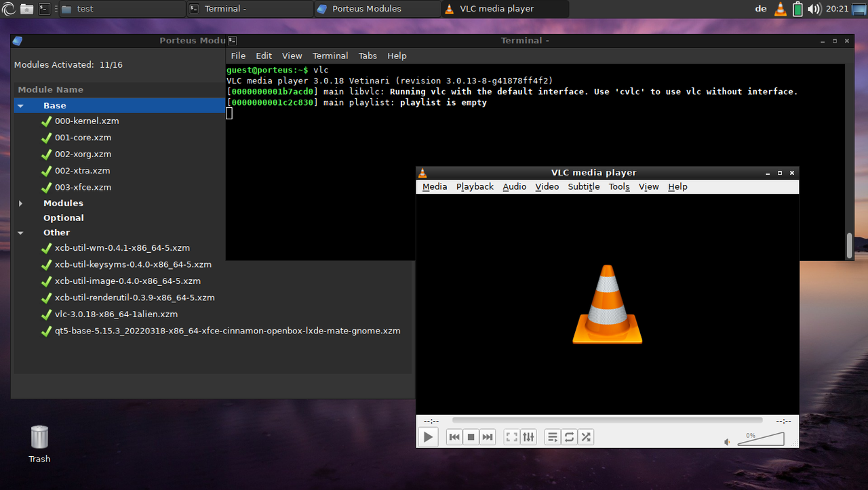Toggle checkmark for xcb-util-keysyms module
The width and height of the screenshot is (868, 490).
[46, 265]
